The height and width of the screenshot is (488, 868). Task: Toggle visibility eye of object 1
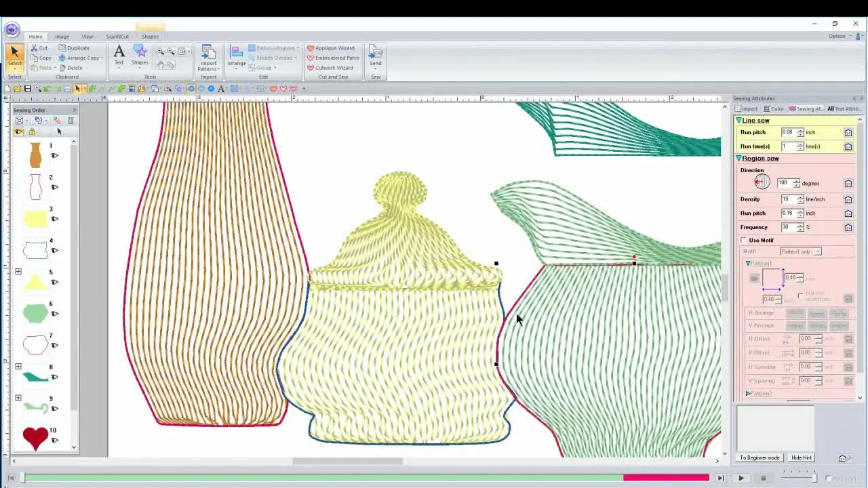54,156
